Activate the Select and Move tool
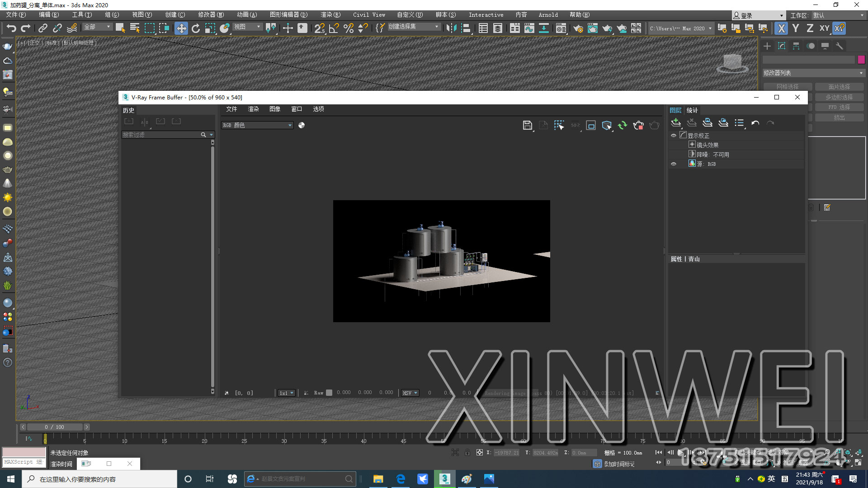 [181, 28]
